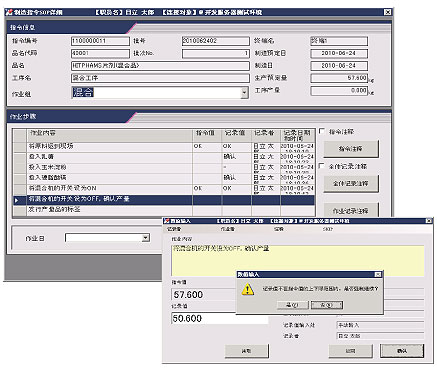437x373 pixels.
Task: Click the 品名代码 field showing 42001
Action: pos(100,53)
